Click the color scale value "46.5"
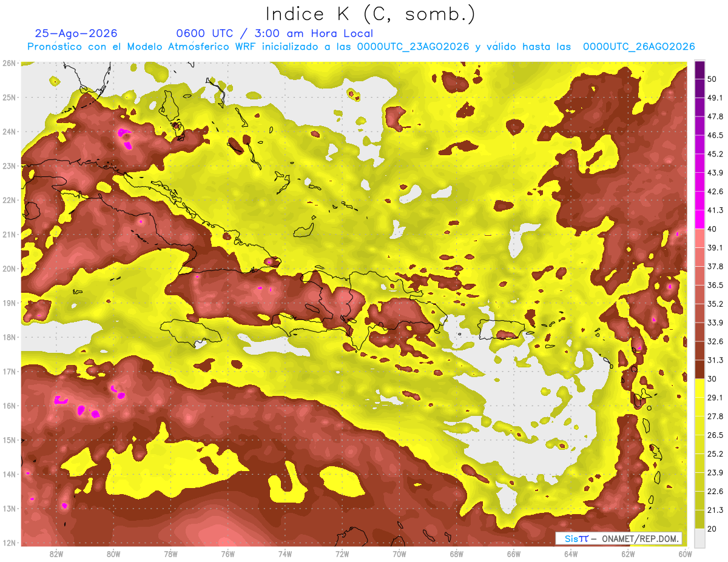The image size is (728, 562). (x=715, y=135)
